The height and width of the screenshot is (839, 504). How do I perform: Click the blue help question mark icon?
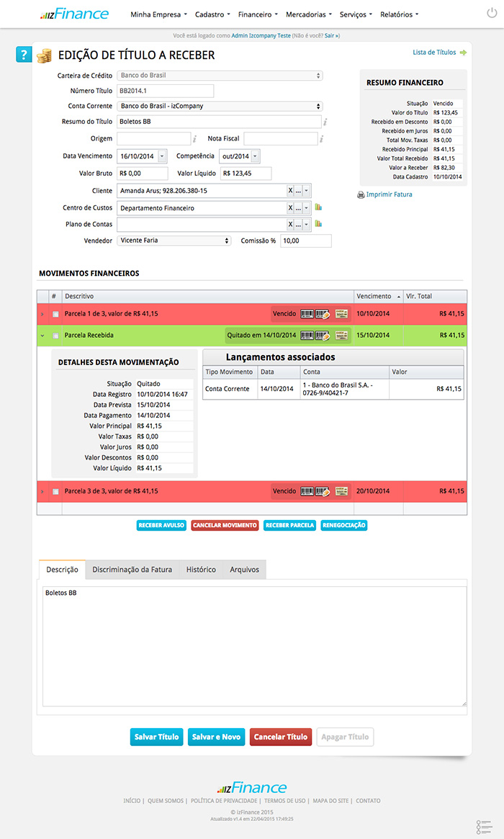tap(24, 55)
